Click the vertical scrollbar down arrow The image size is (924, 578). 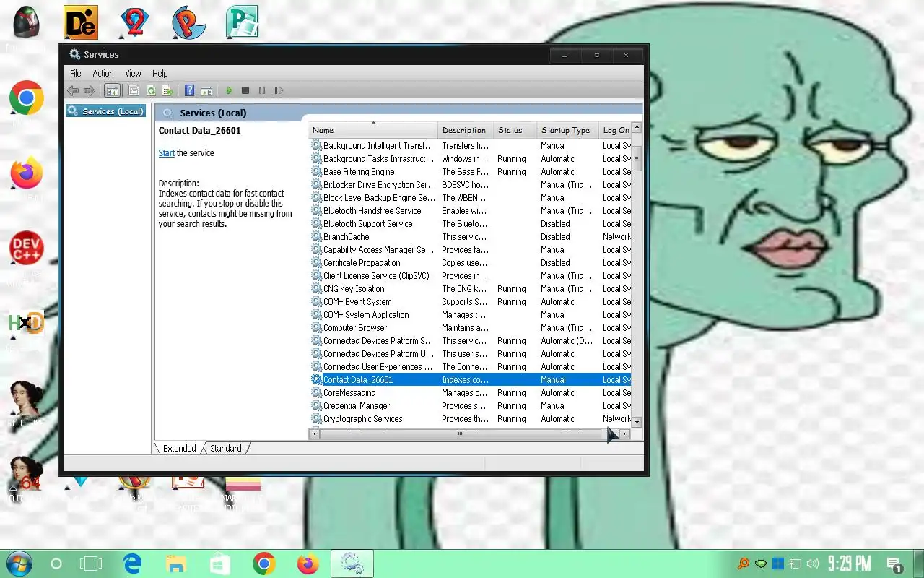[x=637, y=422]
